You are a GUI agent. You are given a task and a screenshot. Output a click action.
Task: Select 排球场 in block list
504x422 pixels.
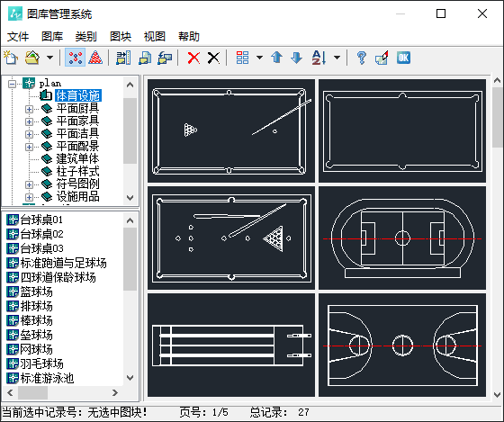point(36,307)
